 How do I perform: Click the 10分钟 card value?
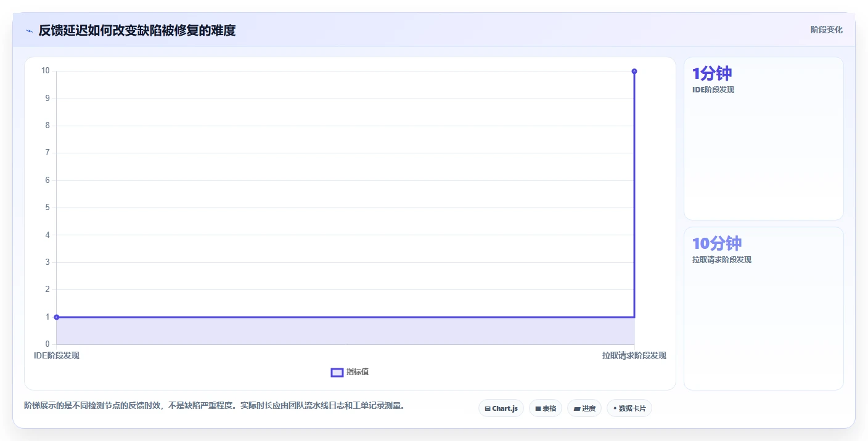pyautogui.click(x=717, y=243)
